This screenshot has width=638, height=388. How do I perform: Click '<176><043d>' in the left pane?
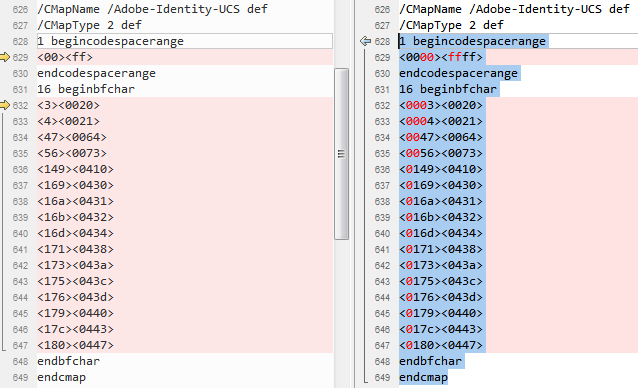[x=75, y=297]
